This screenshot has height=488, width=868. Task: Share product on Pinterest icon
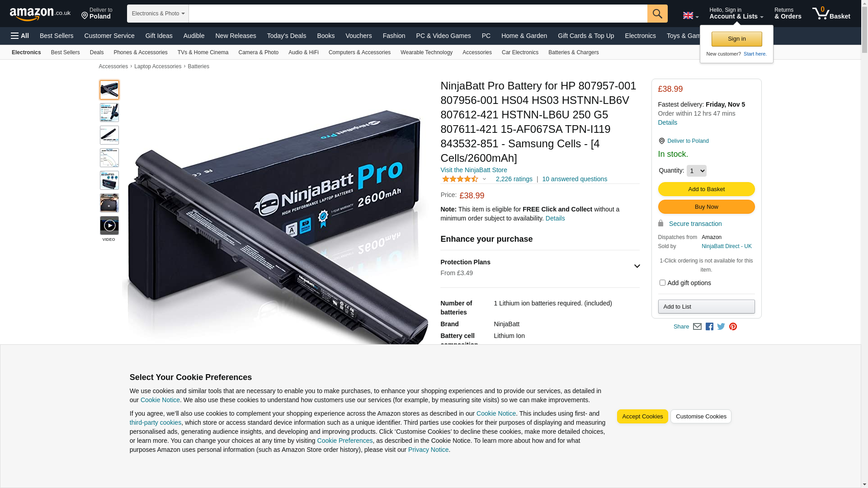pyautogui.click(x=733, y=327)
